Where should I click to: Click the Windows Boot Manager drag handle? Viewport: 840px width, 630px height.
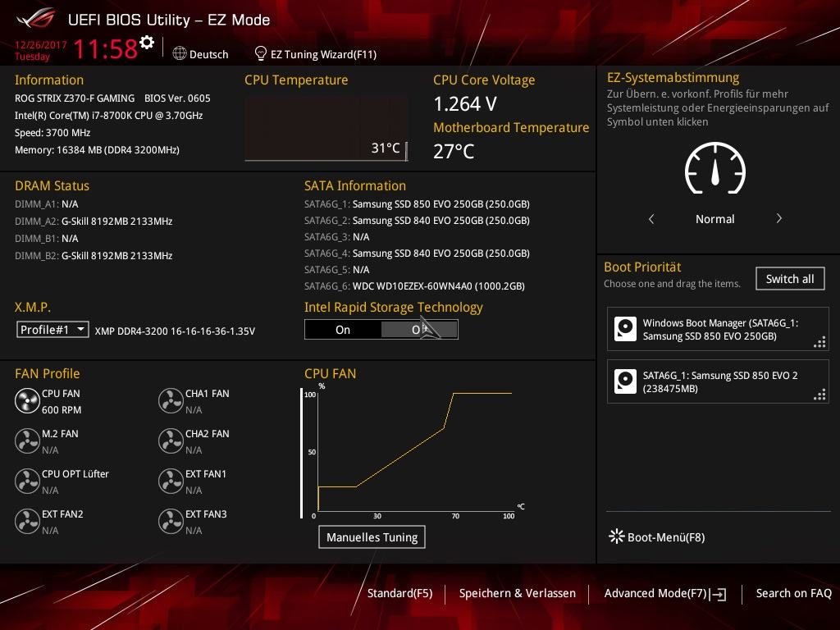point(819,342)
